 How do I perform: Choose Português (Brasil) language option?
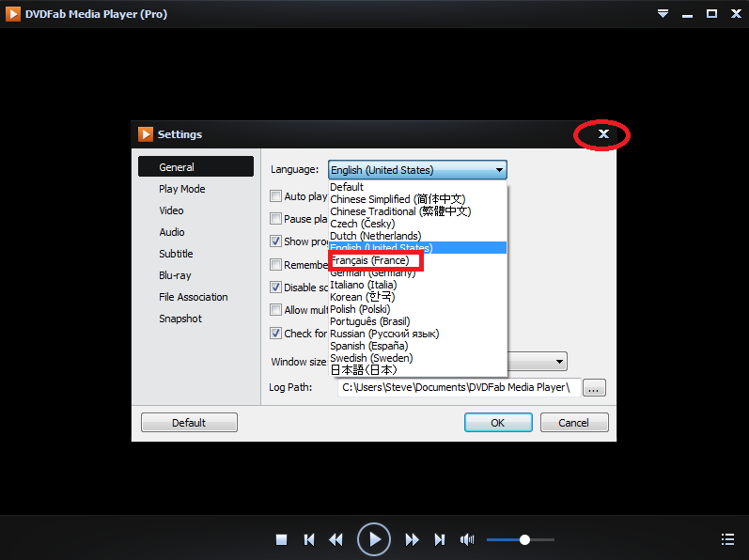coord(417,321)
